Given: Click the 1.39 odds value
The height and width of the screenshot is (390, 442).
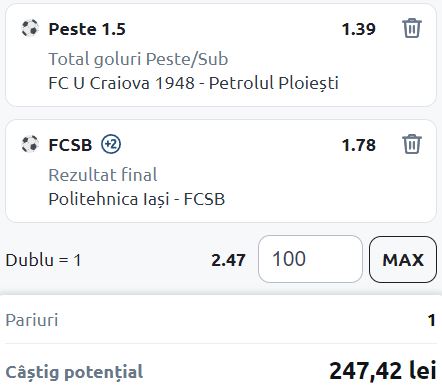Looking at the screenshot, I should coord(359,29).
